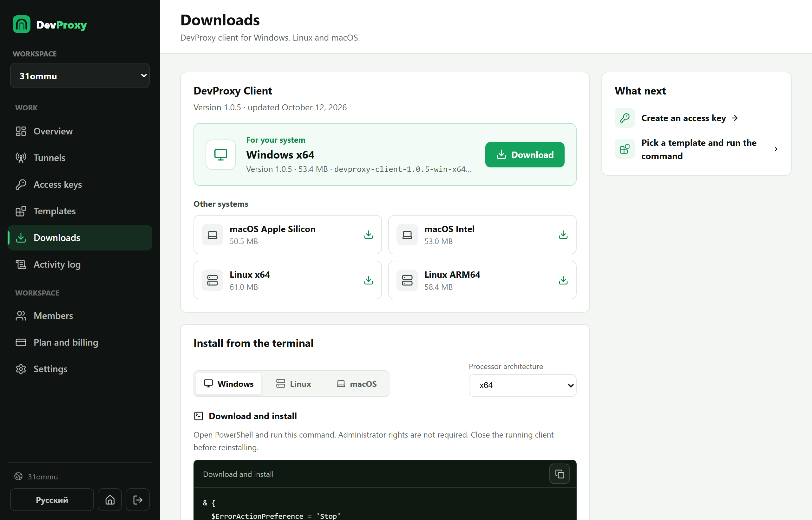
Task: Click the macOS Intel laptop icon
Action: pos(407,235)
